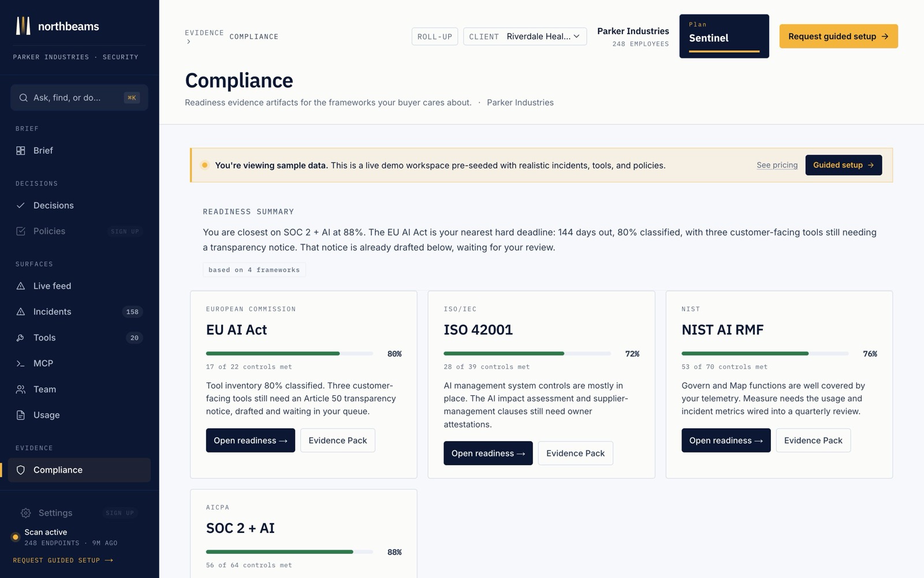Click the 88% value on SOC 2 card

pyautogui.click(x=394, y=552)
